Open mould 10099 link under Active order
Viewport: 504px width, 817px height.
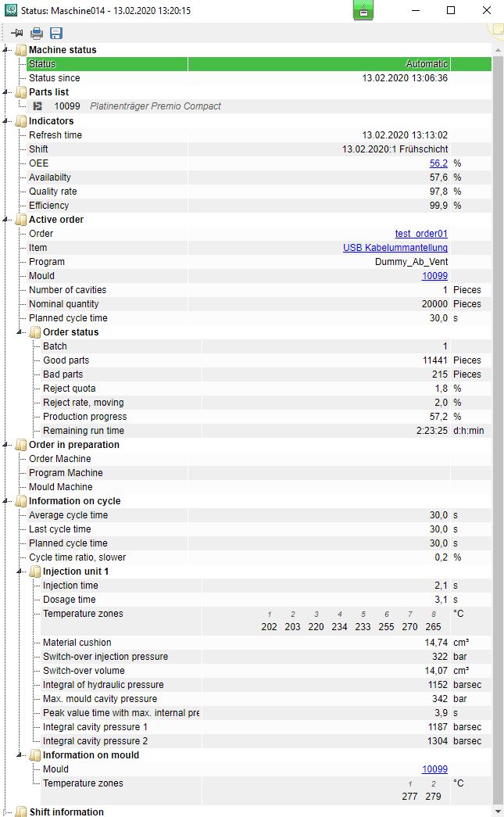(x=434, y=276)
